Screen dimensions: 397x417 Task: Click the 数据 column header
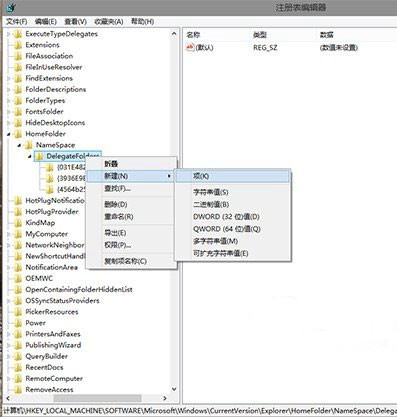tap(357, 35)
